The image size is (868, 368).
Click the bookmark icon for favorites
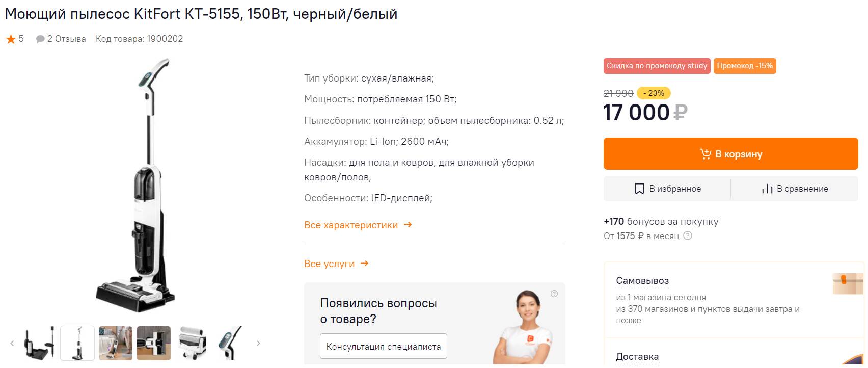(639, 189)
